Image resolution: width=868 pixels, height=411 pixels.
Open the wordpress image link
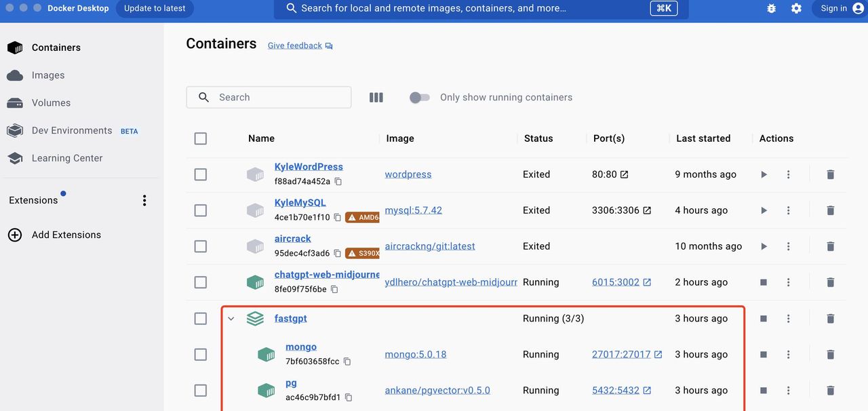tap(408, 174)
